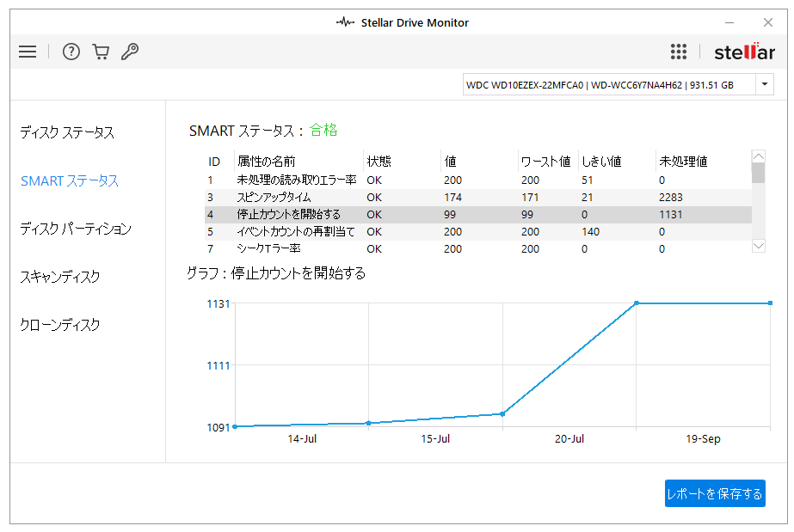Close the Stellar Drive Monitor window
Viewport: 794px width, 532px height.
(768, 22)
